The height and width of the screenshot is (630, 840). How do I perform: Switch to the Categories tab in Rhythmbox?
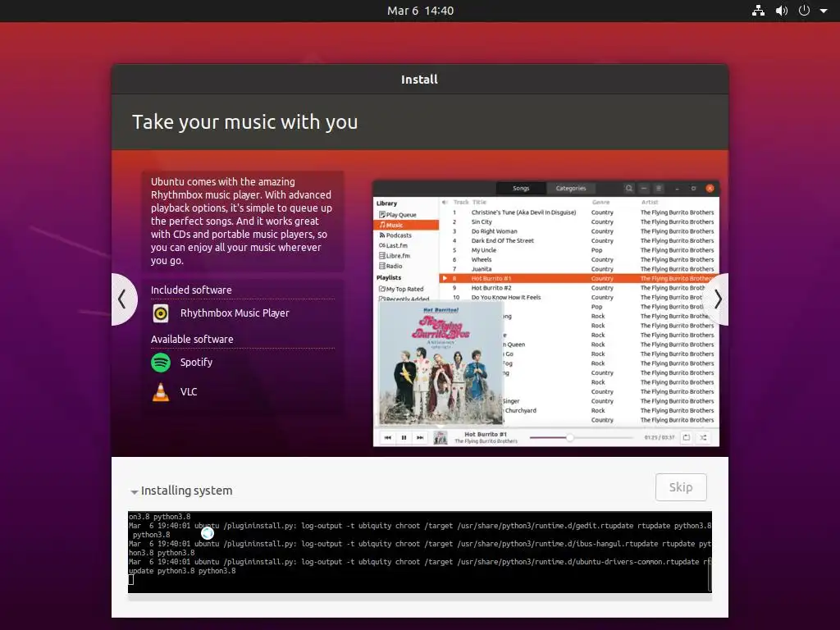coord(571,188)
